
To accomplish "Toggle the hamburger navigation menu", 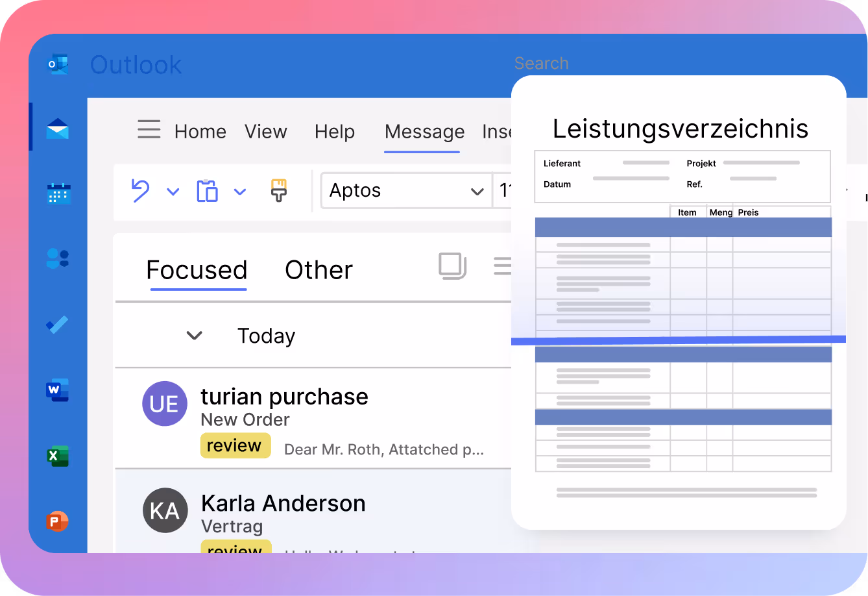I will pos(149,129).
